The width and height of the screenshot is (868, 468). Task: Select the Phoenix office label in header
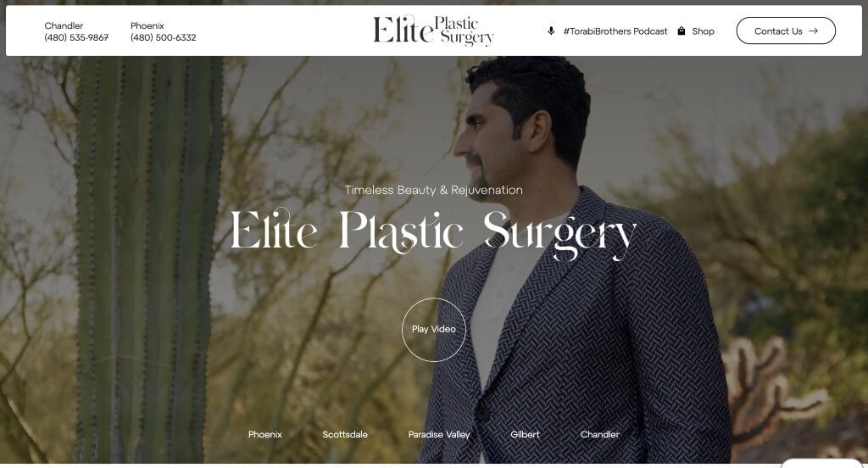click(x=147, y=25)
